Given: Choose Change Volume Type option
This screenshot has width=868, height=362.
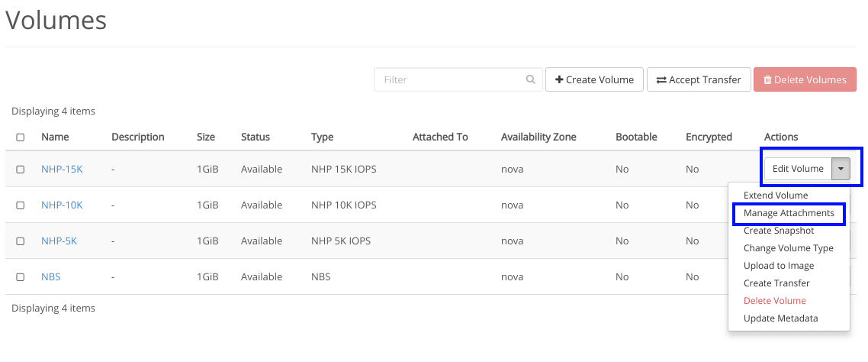Looking at the screenshot, I should click(x=788, y=248).
